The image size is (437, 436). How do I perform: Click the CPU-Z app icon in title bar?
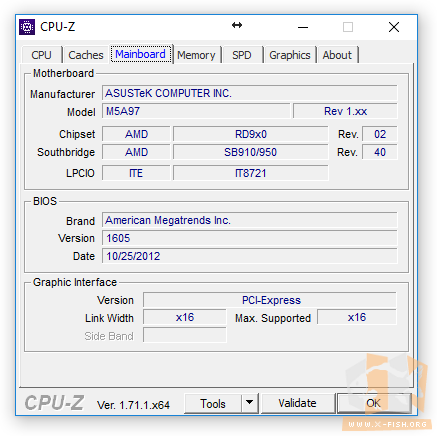(x=27, y=27)
